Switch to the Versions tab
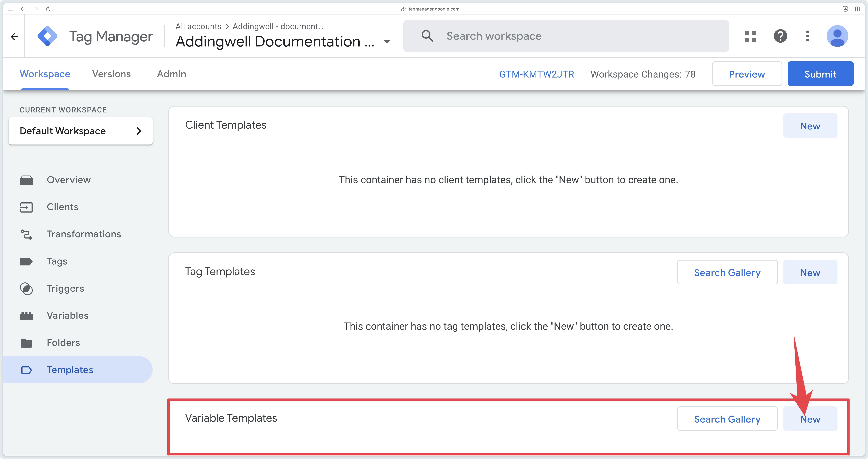This screenshot has height=459, width=868. (112, 74)
